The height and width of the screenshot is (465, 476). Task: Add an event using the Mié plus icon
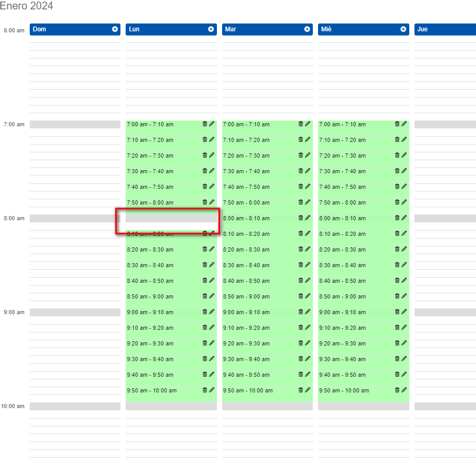pos(402,29)
